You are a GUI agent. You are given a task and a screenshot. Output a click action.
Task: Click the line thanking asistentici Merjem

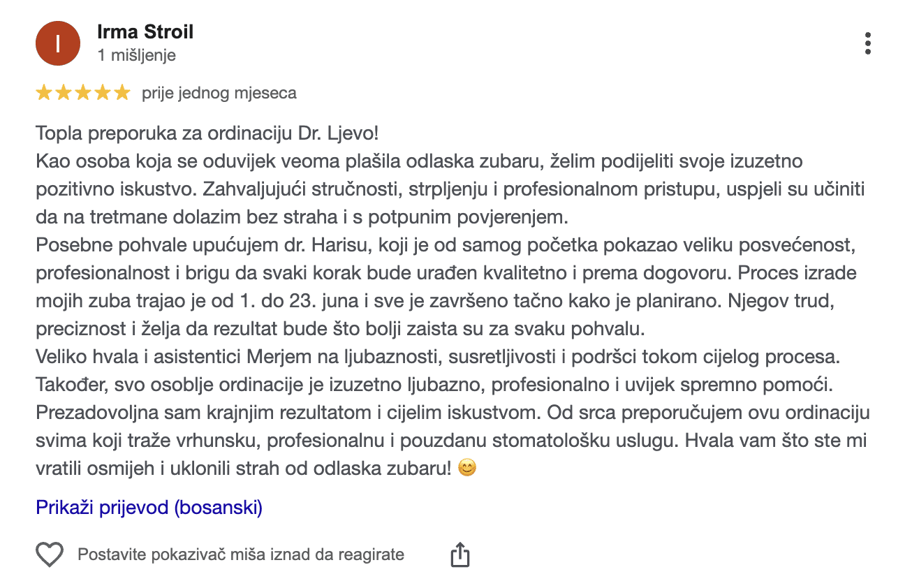[x=437, y=357]
